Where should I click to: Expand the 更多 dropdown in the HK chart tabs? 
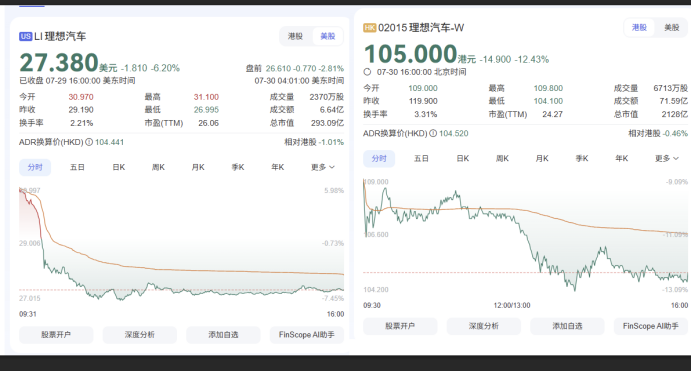pos(667,158)
